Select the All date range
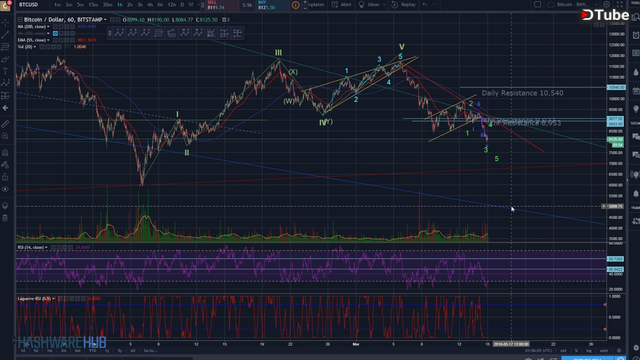The width and height of the screenshot is (640, 360). click(132, 351)
